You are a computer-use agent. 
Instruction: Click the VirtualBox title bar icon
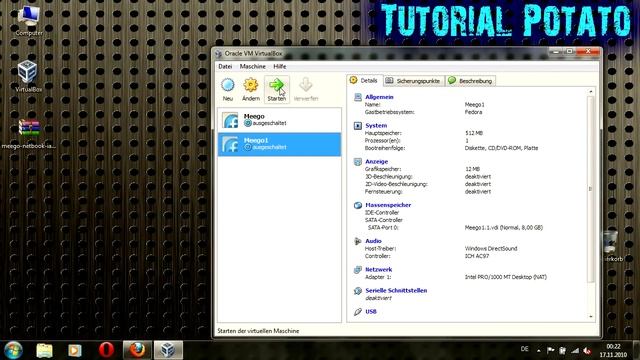tap(219, 54)
